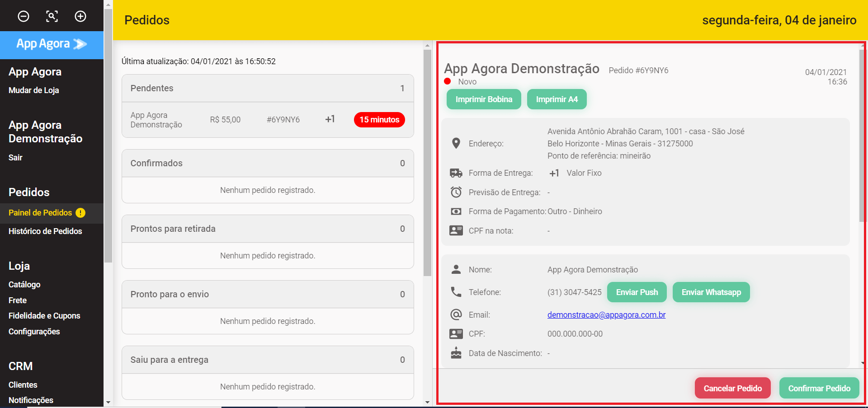Click the App Agora logo banner
Viewport: 868px width, 408px height.
tap(52, 44)
